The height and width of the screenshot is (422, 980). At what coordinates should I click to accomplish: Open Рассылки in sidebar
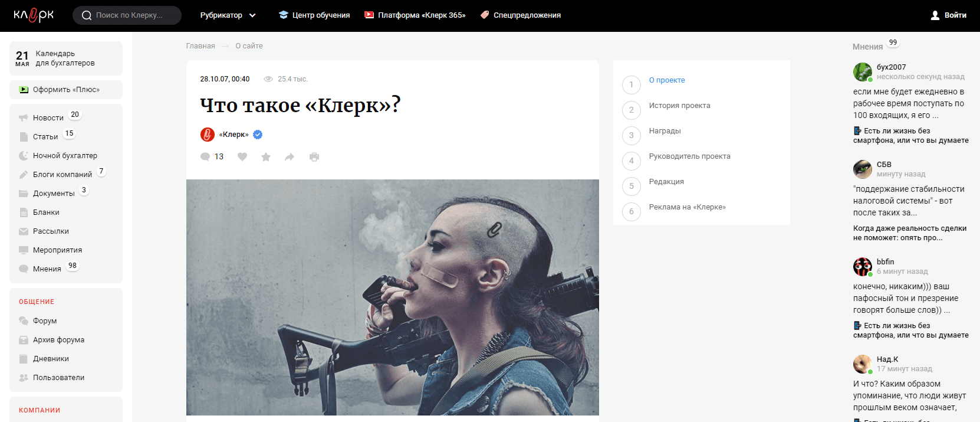[x=51, y=231]
